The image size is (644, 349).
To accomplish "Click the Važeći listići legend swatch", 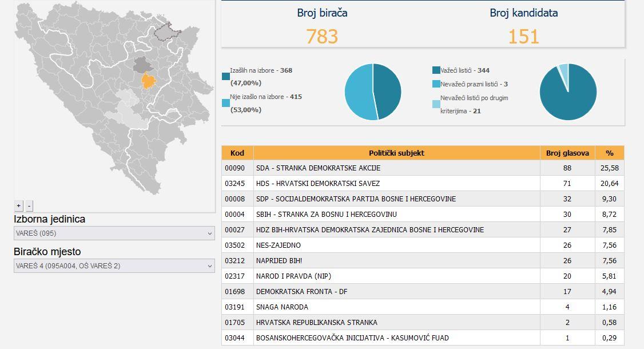I will tap(436, 70).
